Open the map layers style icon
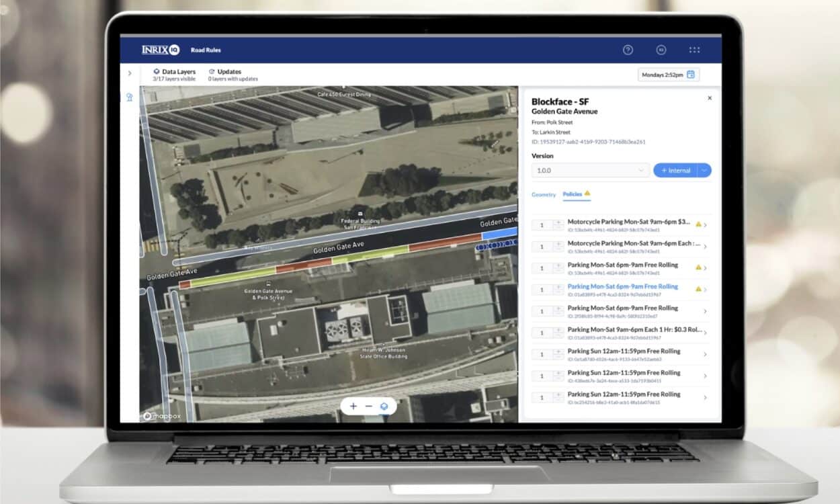The width and height of the screenshot is (840, 504). (x=384, y=407)
